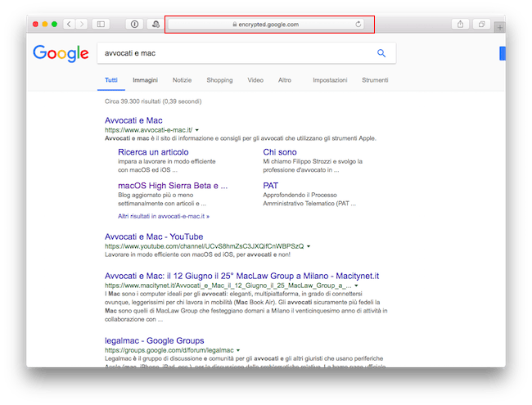This screenshot has width=532, height=405.
Task: Switch to the Notizie tab
Action: point(182,80)
